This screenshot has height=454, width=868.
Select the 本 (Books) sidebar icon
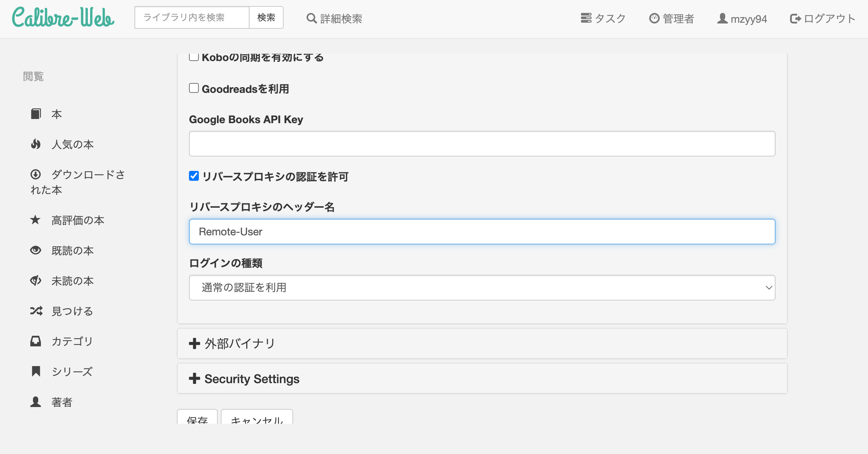[x=36, y=113]
